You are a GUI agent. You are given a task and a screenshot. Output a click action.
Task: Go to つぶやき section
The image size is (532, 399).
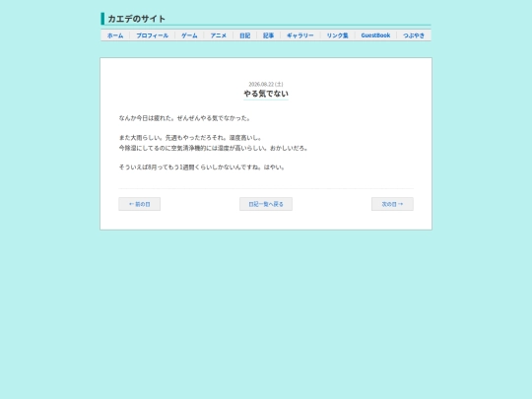point(414,35)
